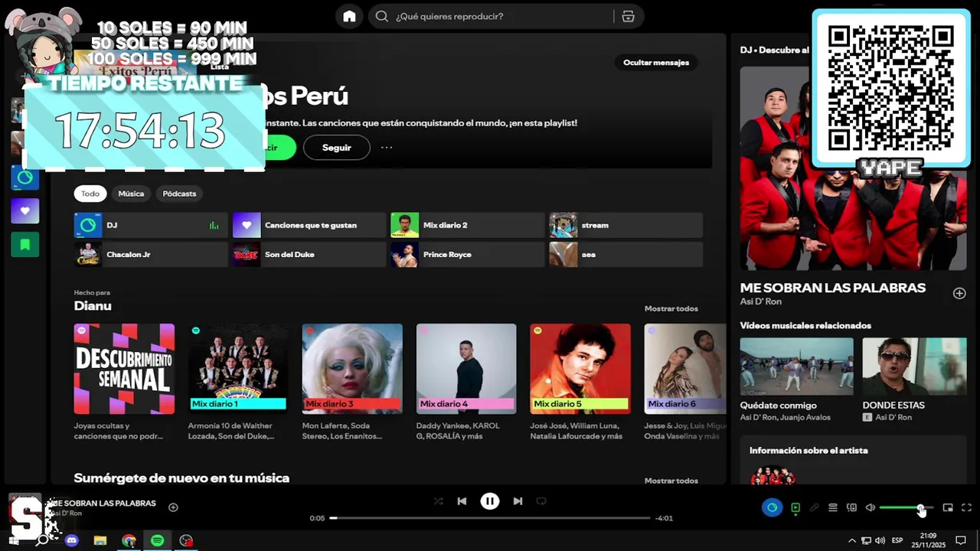Skip to the previous track
The width and height of the screenshot is (980, 551).
[462, 501]
